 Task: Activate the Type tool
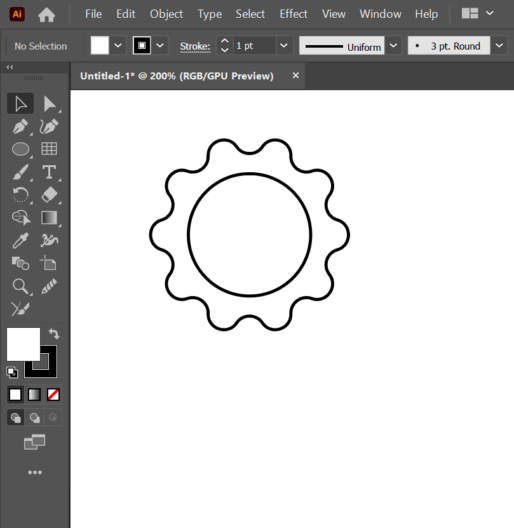click(49, 172)
